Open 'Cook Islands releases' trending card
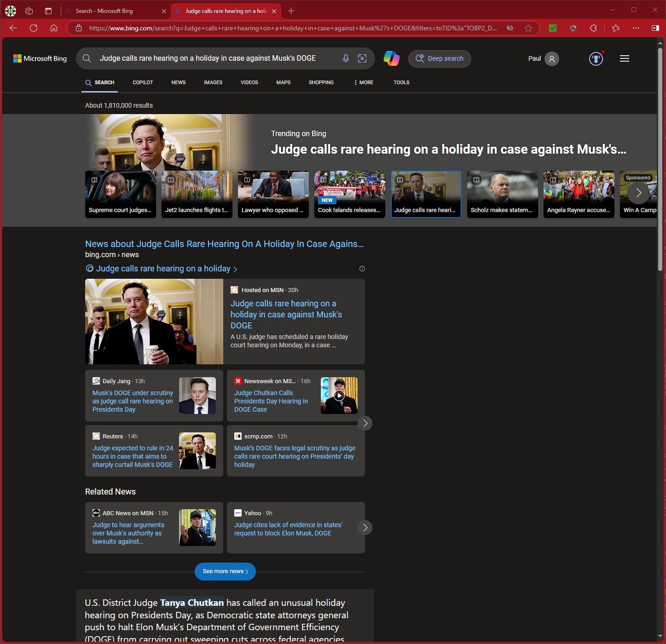 pyautogui.click(x=350, y=194)
